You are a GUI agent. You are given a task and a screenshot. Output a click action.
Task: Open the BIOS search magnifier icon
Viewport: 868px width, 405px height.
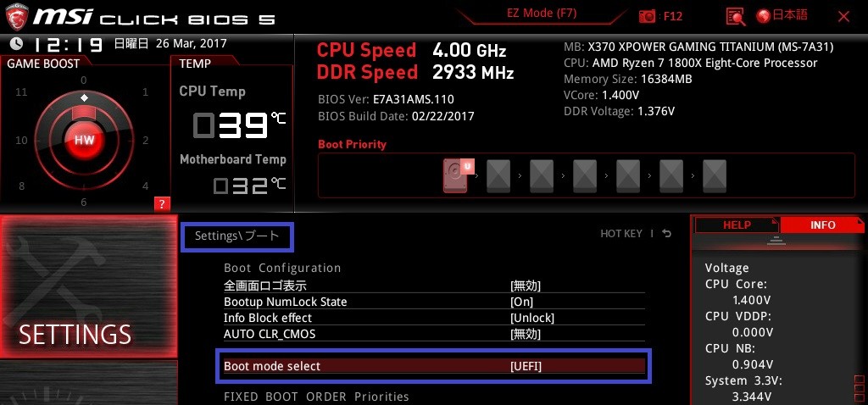(x=735, y=17)
